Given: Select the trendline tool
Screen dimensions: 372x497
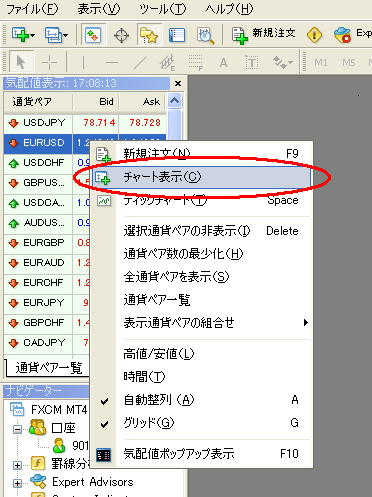Looking at the screenshot, I should coord(140,62).
